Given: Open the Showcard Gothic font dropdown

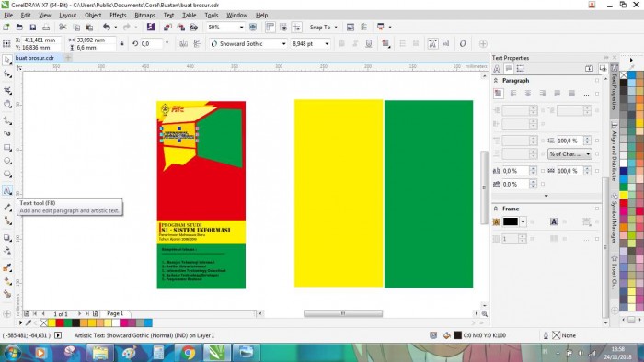Looking at the screenshot, I should (x=283, y=43).
